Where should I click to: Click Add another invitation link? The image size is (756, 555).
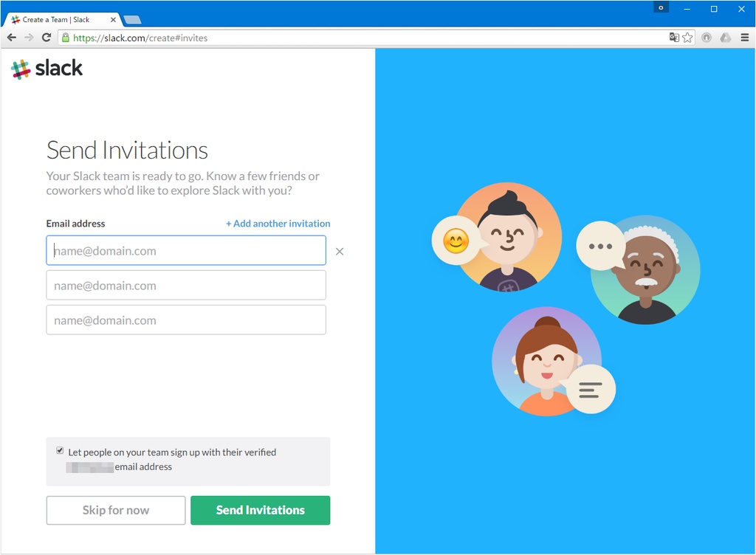[x=278, y=224]
